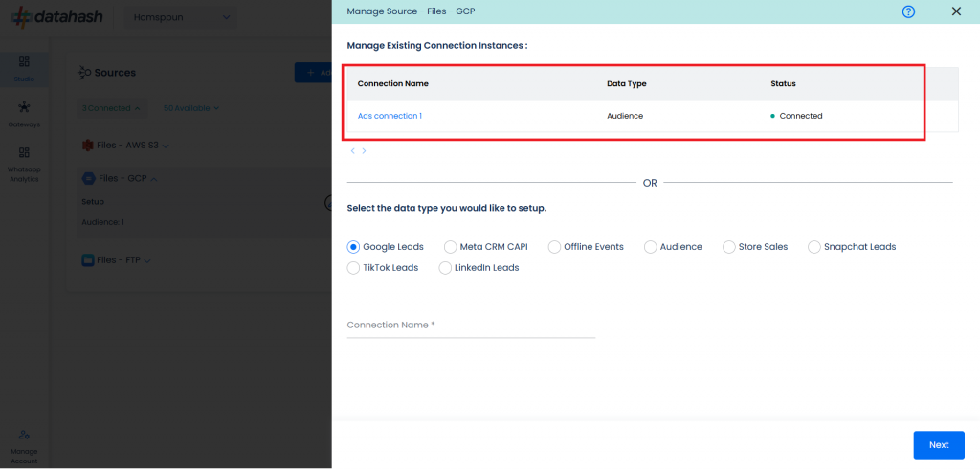Select TikTok Leads radio button

click(x=353, y=267)
